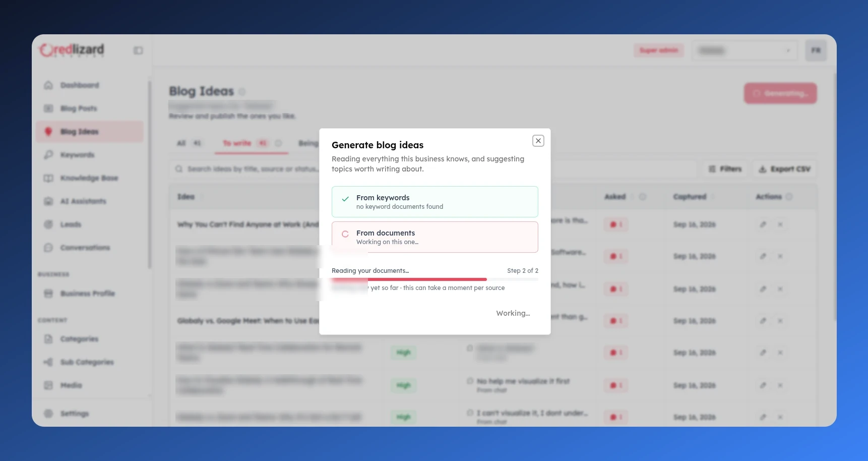Image resolution: width=868 pixels, height=461 pixels.
Task: Open Blog Posts in the sidebar
Action: point(90,108)
